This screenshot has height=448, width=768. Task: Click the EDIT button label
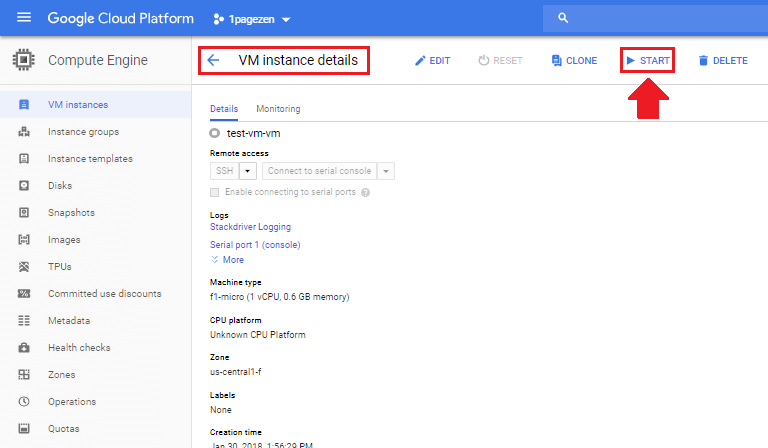pos(439,61)
